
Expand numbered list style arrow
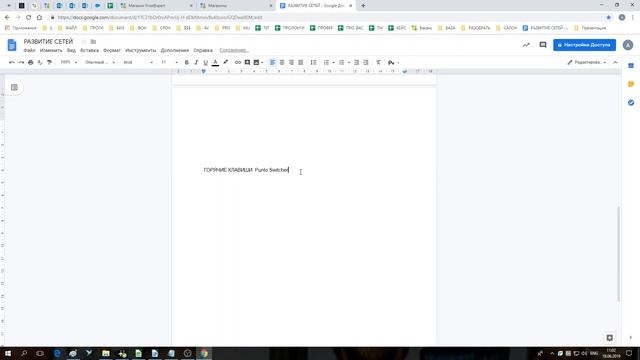[333, 62]
